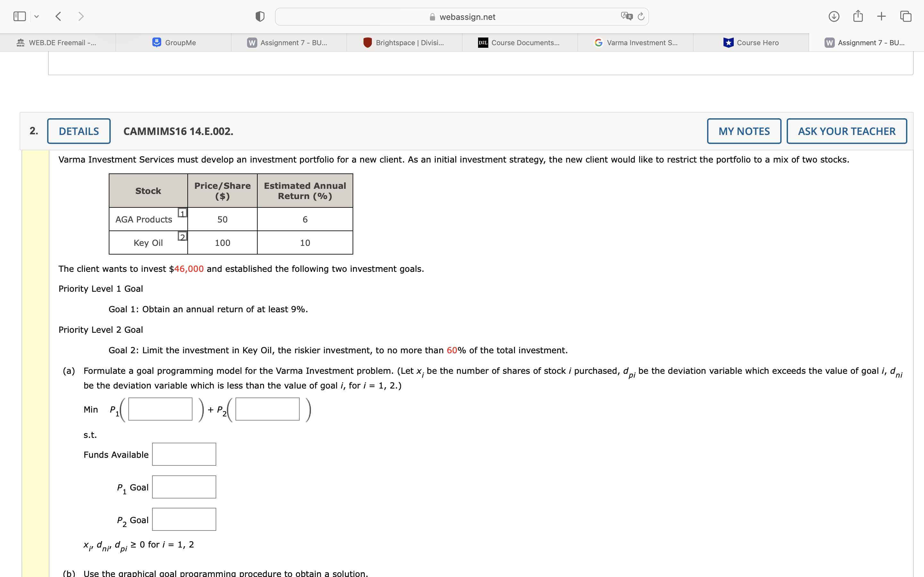Click the Funds Available answer box
This screenshot has height=577, width=924.
click(x=184, y=454)
